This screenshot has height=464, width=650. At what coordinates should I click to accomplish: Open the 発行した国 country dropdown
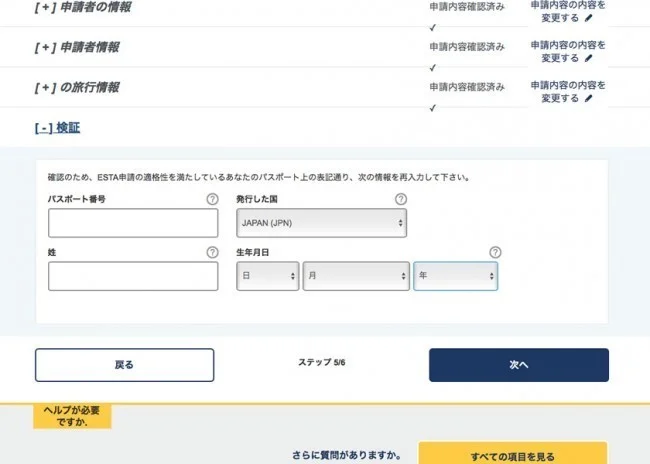(x=321, y=223)
